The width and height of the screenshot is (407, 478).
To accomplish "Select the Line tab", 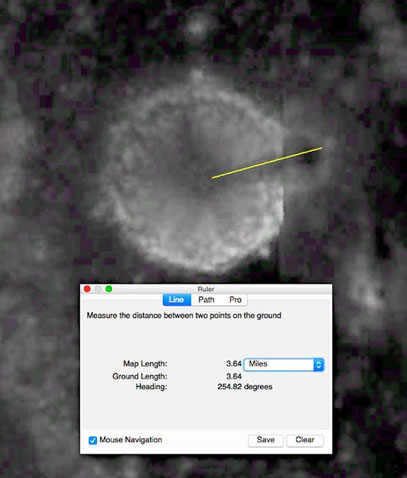I will (x=177, y=300).
